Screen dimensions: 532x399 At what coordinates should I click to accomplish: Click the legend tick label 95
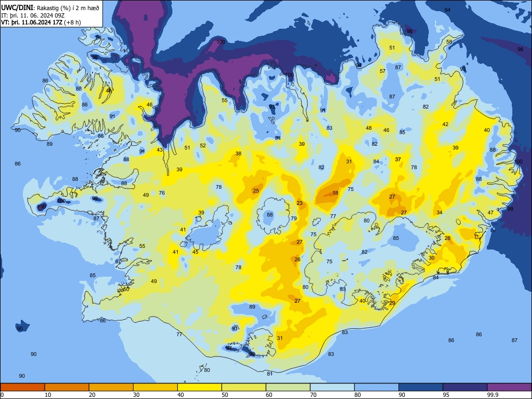point(446,395)
